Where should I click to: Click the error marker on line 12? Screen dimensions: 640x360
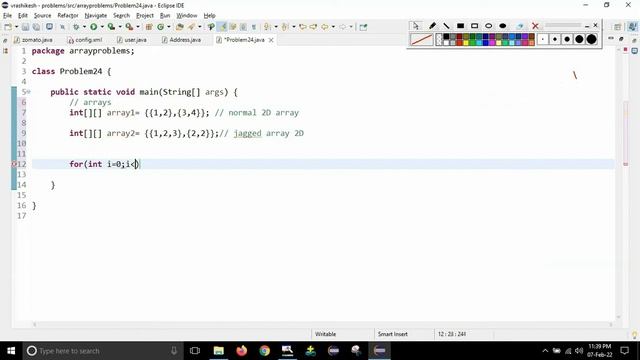pyautogui.click(x=14, y=164)
